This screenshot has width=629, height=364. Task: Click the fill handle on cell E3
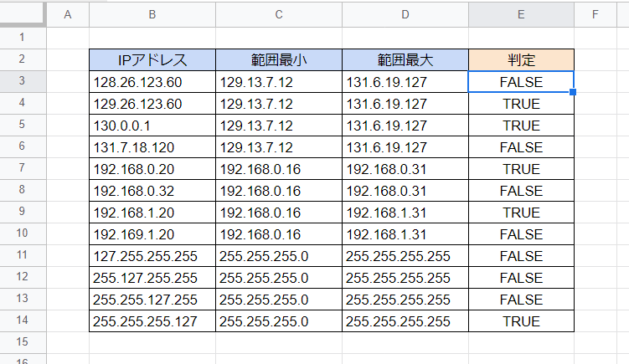[573, 92]
